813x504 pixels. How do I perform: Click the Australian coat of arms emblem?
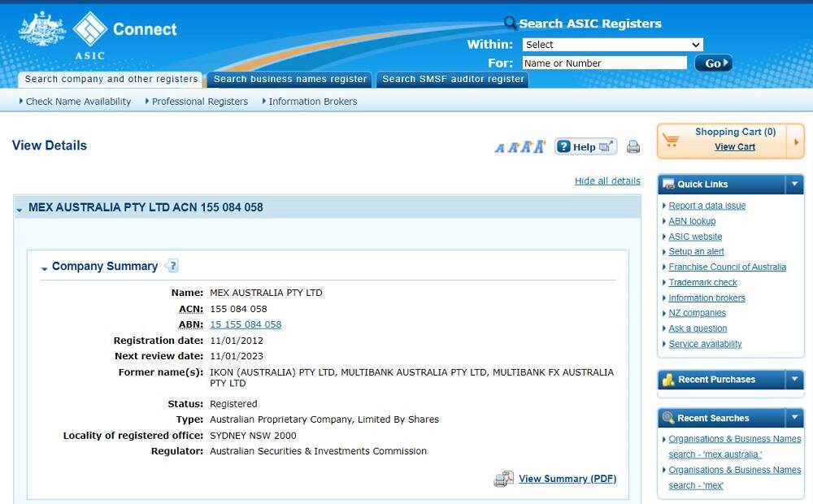42,29
